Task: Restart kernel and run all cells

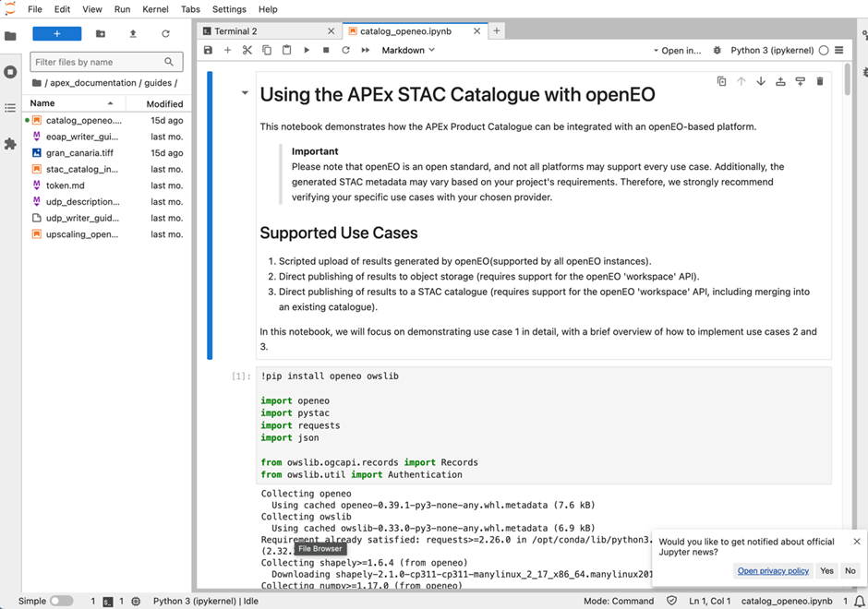Action: point(366,51)
